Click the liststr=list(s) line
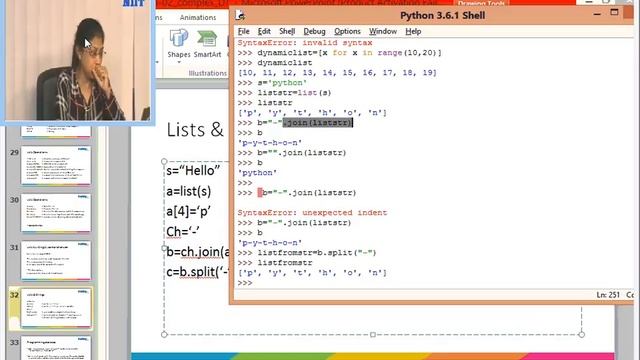Screen dimensions: 640x360 (284, 93)
